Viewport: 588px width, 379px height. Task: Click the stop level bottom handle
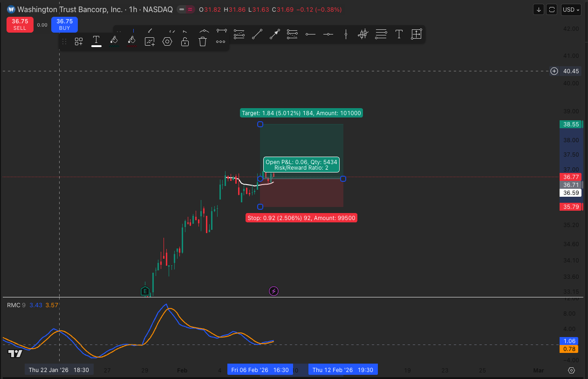click(260, 207)
